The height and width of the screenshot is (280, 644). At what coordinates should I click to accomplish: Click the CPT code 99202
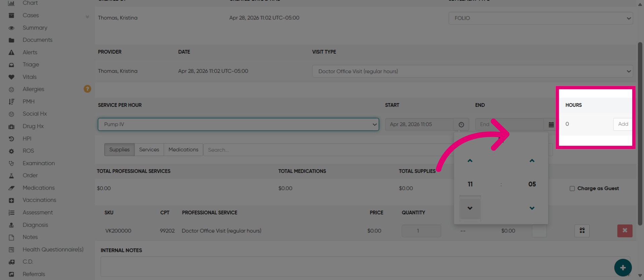coord(167,231)
